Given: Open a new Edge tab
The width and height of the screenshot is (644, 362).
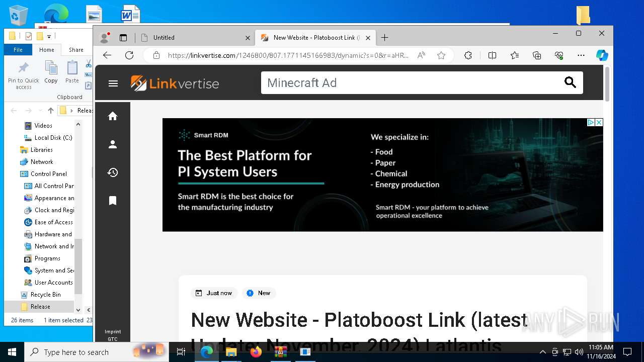Looking at the screenshot, I should click(385, 38).
